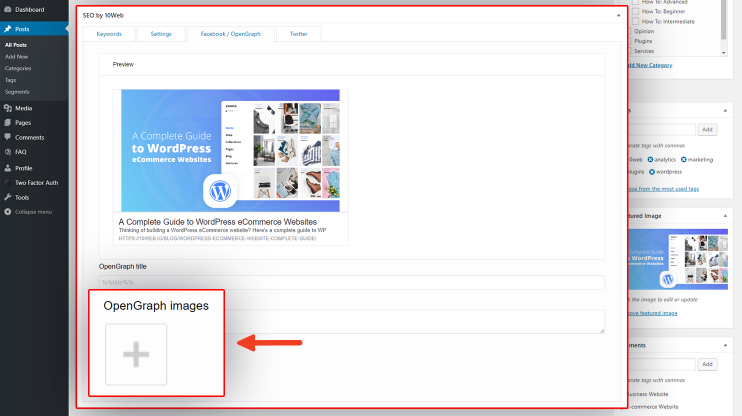Viewport: 742px width, 416px height.
Task: Remove the analytics tag
Action: tap(650, 160)
